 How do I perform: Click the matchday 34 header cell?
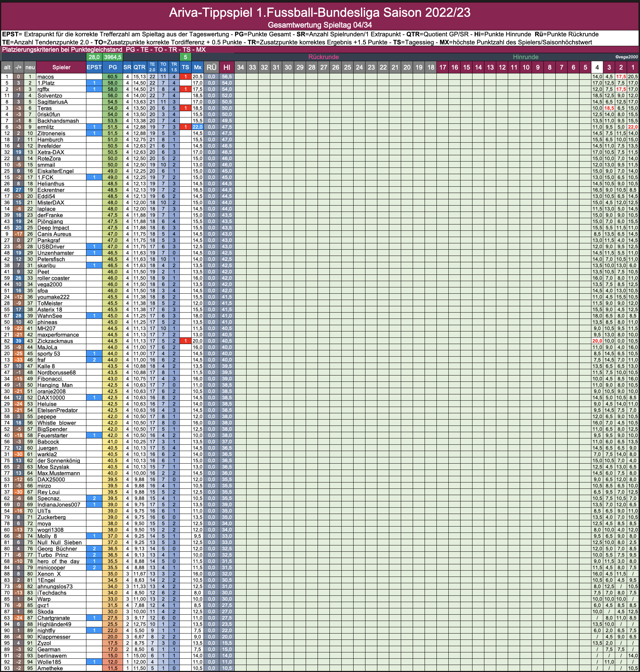(240, 67)
